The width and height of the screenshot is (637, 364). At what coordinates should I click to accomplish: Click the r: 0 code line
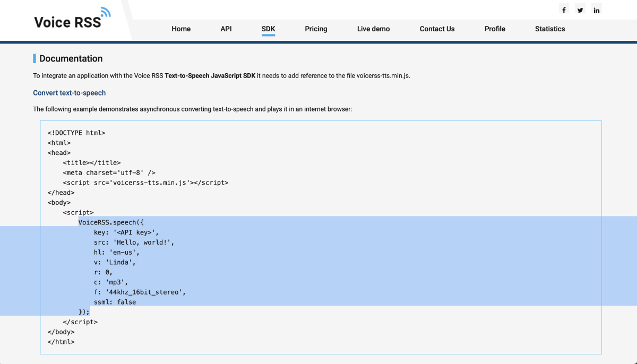(x=103, y=272)
